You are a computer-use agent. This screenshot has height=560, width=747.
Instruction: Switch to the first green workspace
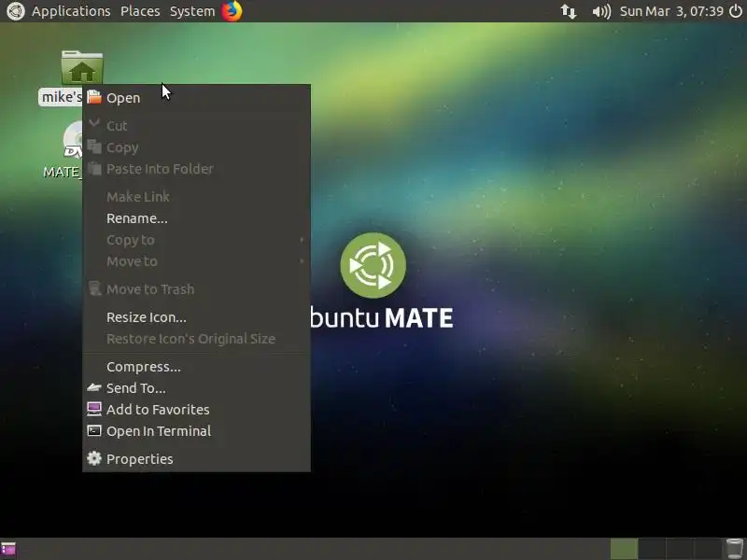[x=624, y=549]
